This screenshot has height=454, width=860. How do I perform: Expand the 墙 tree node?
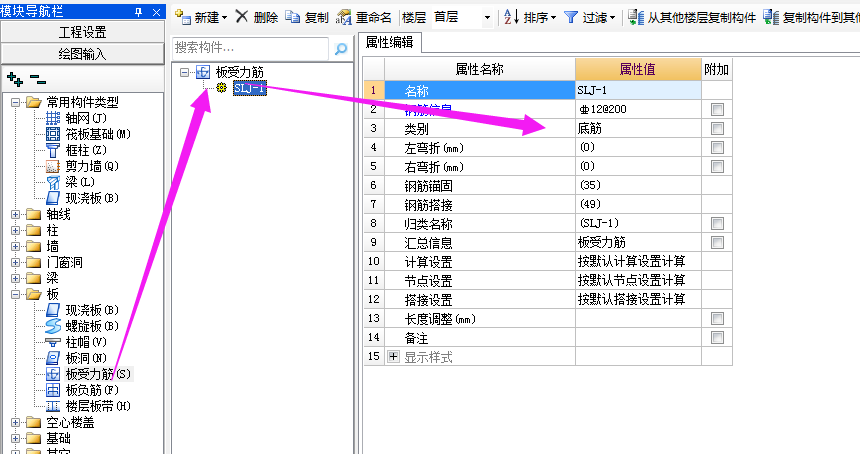(15, 246)
